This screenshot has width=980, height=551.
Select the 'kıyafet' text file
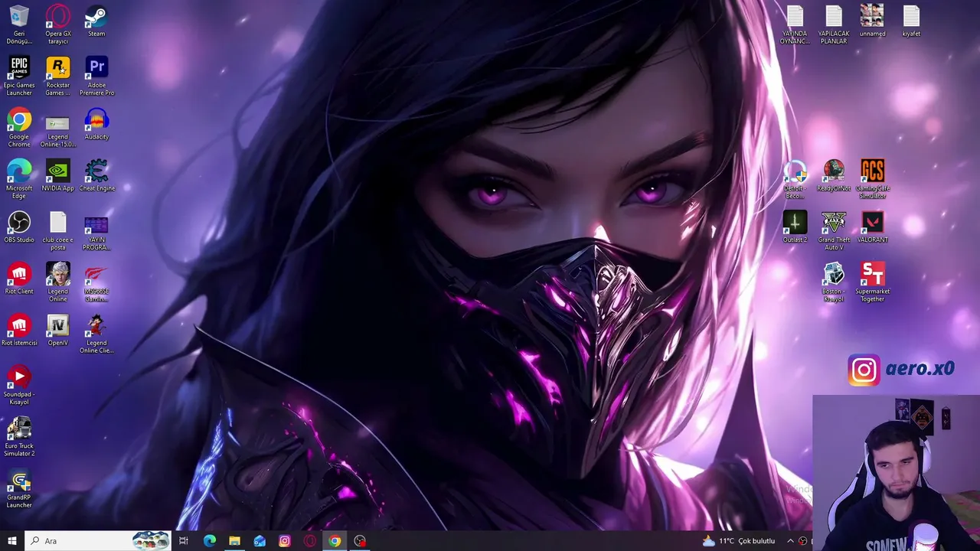point(911,21)
